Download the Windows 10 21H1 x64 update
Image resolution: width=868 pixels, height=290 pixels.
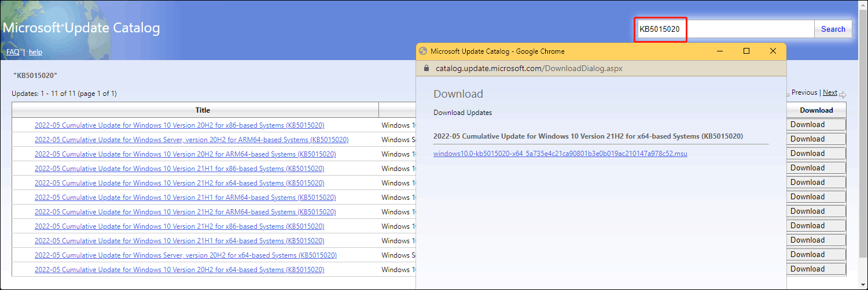tap(816, 240)
